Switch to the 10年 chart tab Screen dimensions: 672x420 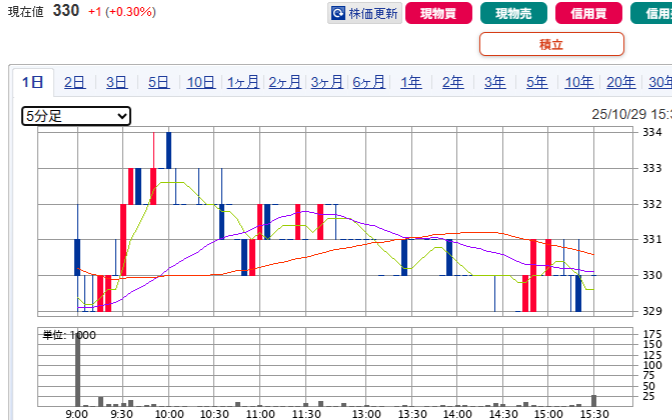click(579, 82)
